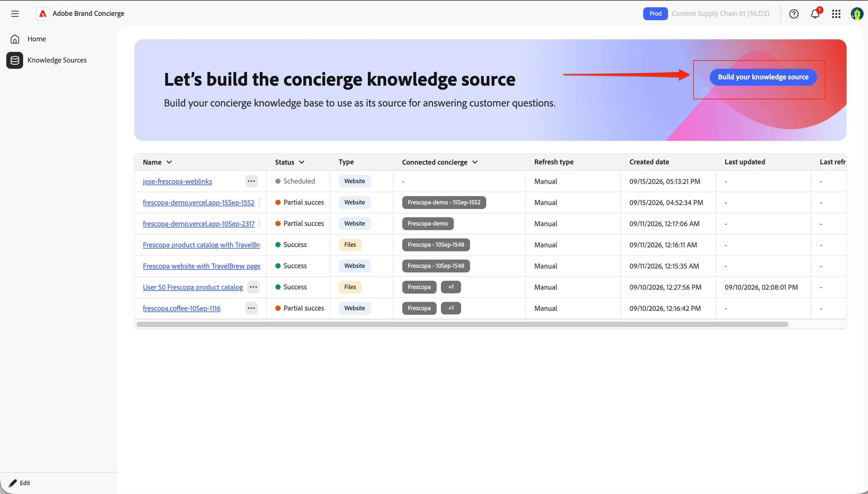Click the Created date column header

(649, 162)
